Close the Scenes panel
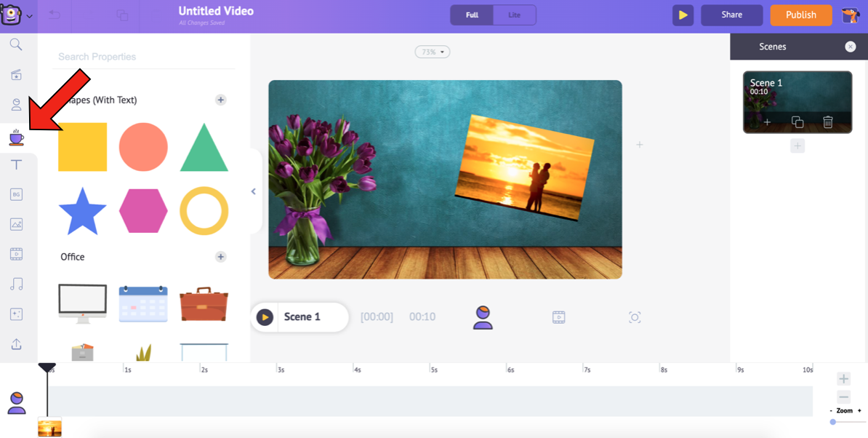 pos(850,47)
